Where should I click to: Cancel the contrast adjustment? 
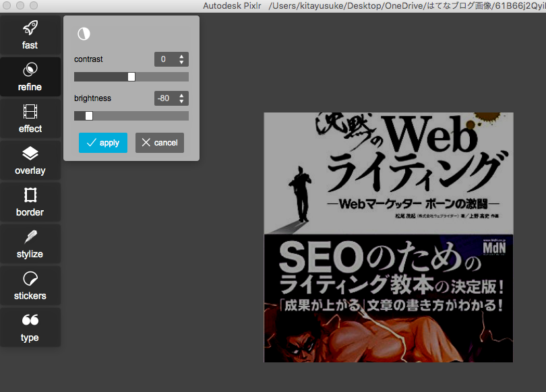[160, 143]
